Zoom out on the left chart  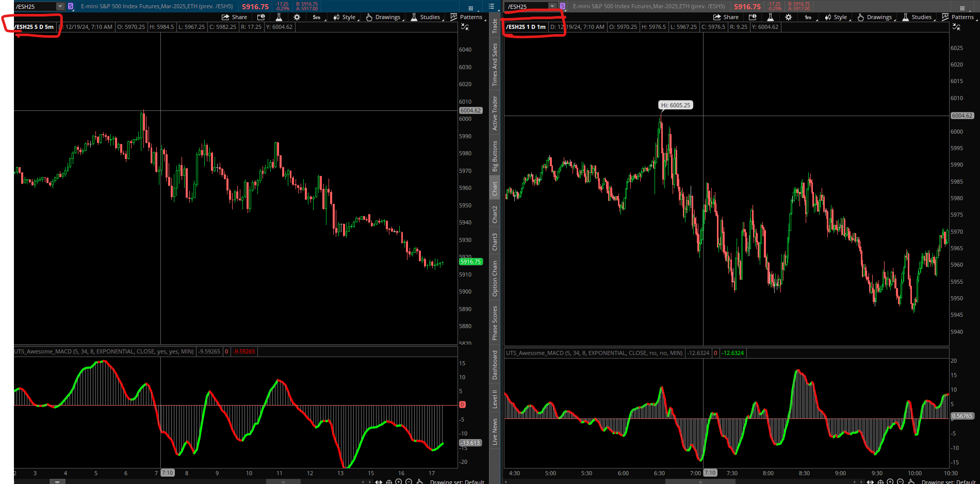click(409, 482)
